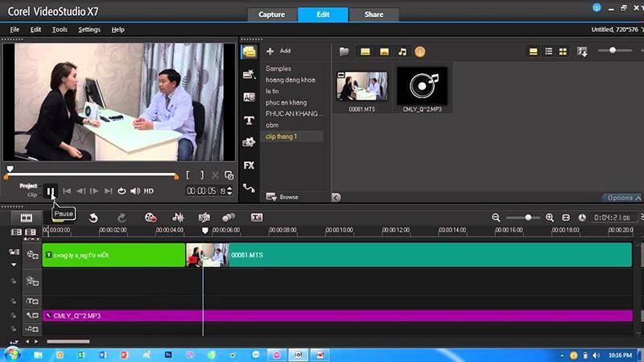644x362 pixels.
Task: Toggle video files visibility in library
Action: point(365,51)
